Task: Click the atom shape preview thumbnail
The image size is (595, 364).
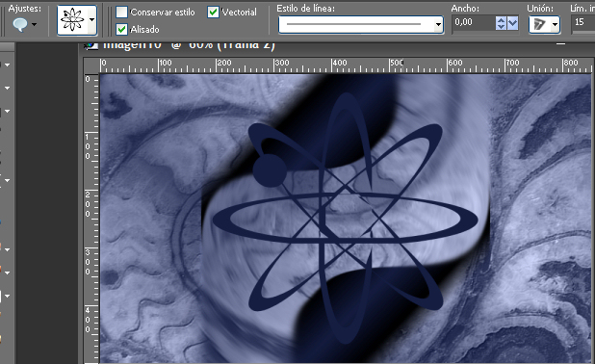Action: point(73,19)
